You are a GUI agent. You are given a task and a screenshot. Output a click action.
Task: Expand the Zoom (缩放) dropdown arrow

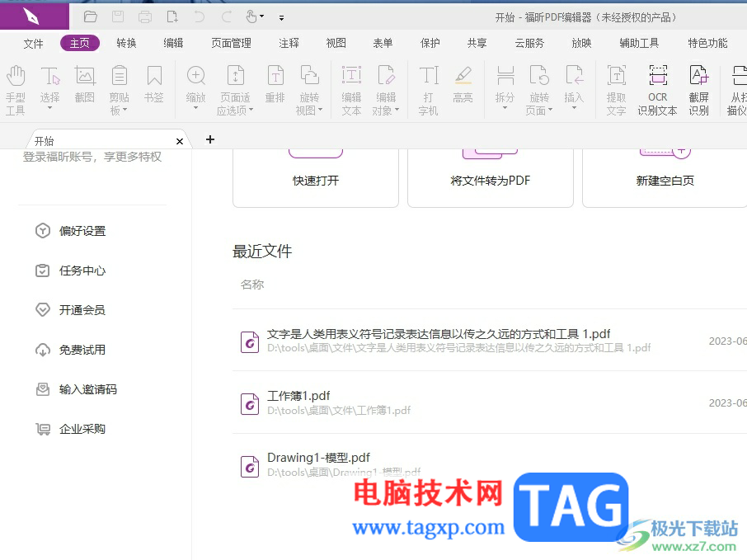click(x=195, y=109)
